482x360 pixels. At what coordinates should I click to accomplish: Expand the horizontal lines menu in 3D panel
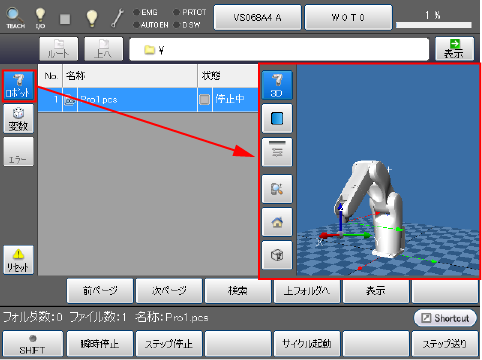(277, 152)
